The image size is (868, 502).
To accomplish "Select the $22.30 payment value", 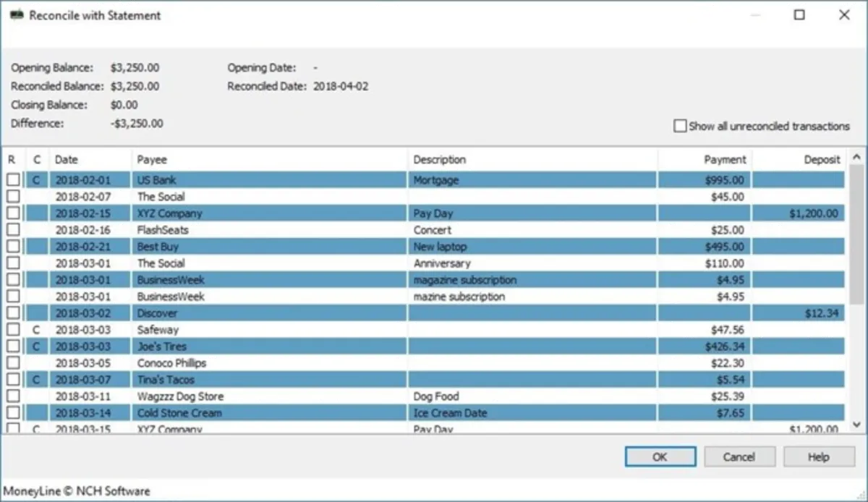I will [726, 363].
